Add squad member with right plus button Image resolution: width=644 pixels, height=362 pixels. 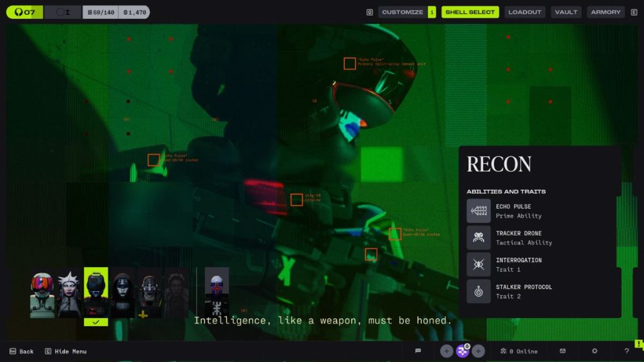click(x=479, y=351)
